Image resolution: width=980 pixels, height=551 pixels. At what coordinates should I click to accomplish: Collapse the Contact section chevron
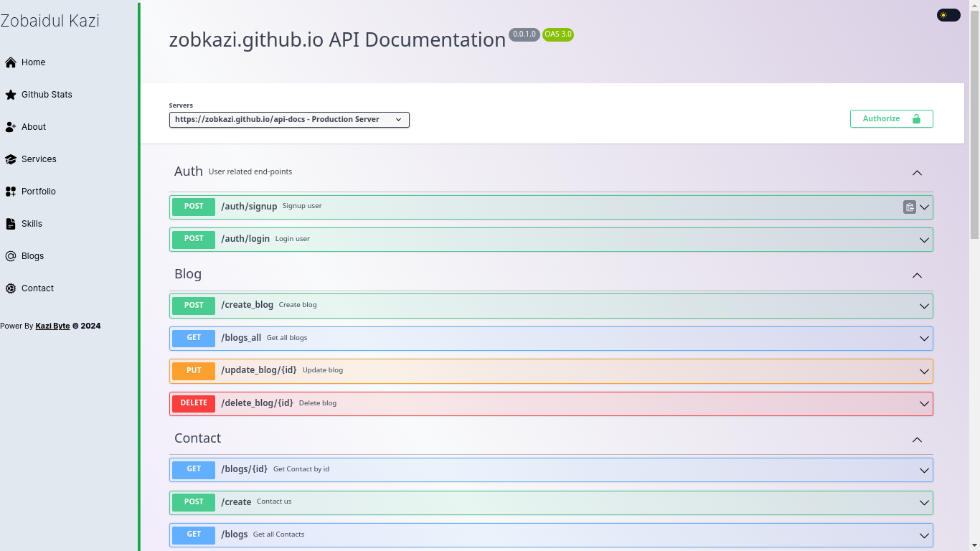click(917, 440)
